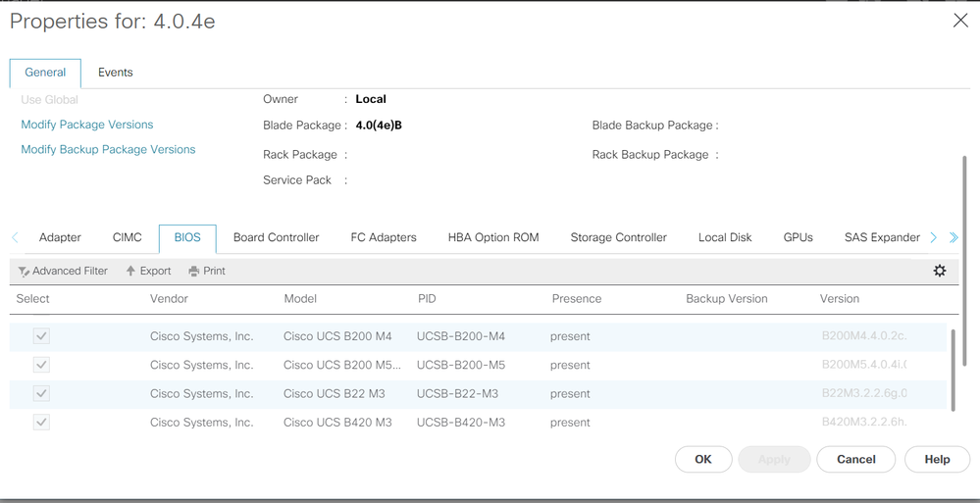This screenshot has width=980, height=503.
Task: Select the Cisco UCS B22 M3 model cell
Action: [x=334, y=393]
